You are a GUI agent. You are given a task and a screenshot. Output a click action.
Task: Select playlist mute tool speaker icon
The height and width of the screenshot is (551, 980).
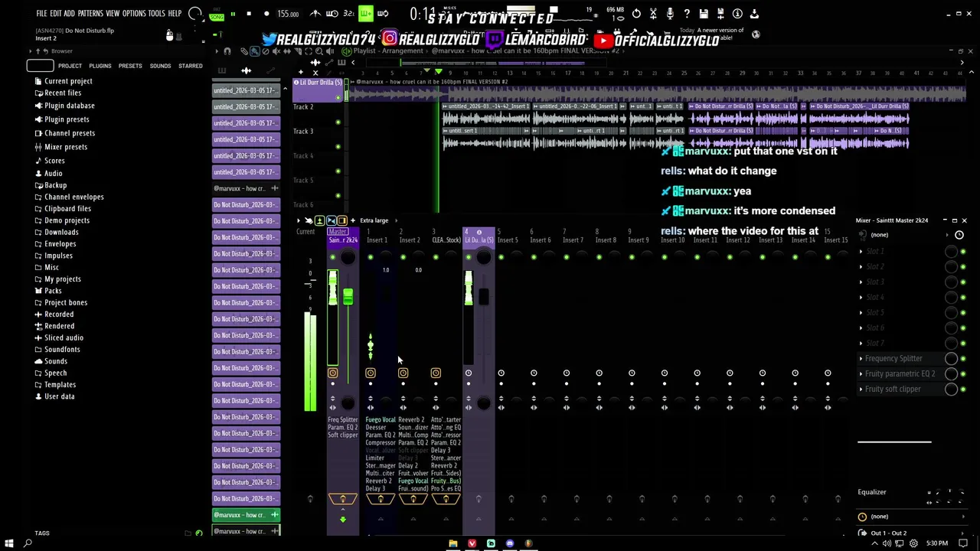pyautogui.click(x=276, y=51)
